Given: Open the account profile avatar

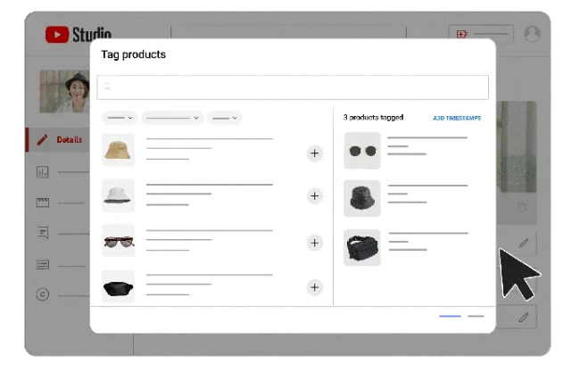Looking at the screenshot, I should click(x=533, y=34).
